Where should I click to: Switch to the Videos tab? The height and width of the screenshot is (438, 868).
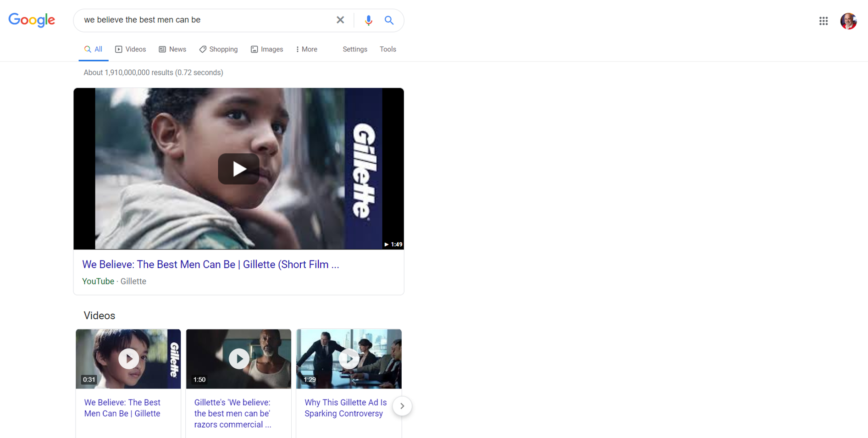[x=131, y=50]
